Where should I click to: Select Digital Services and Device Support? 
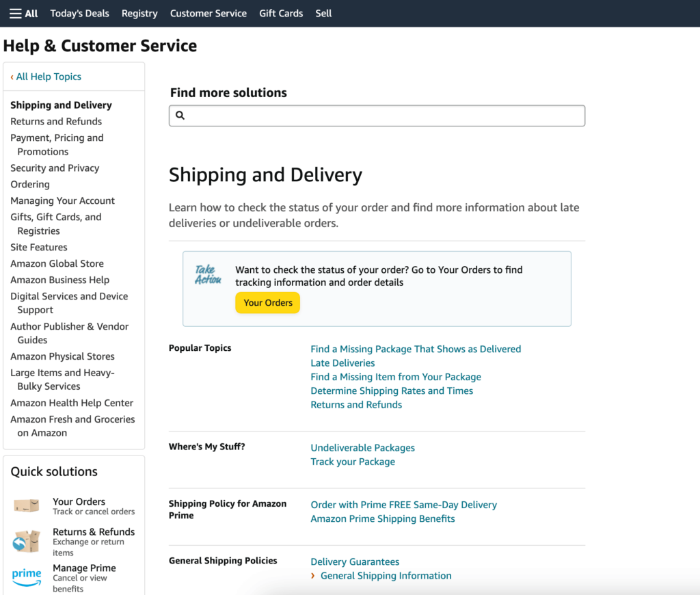[x=69, y=303]
